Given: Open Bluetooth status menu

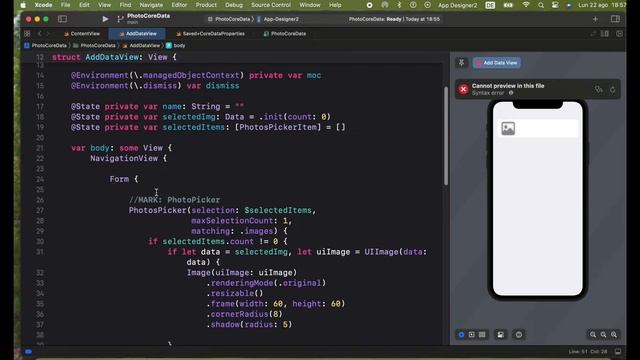Looking at the screenshot, I should click(x=399, y=5).
